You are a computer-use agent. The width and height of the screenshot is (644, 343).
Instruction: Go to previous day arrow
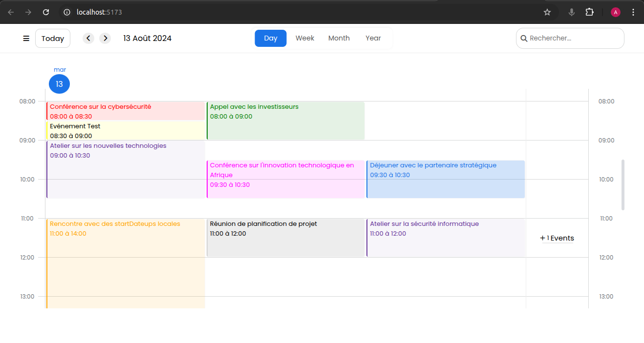(88, 39)
